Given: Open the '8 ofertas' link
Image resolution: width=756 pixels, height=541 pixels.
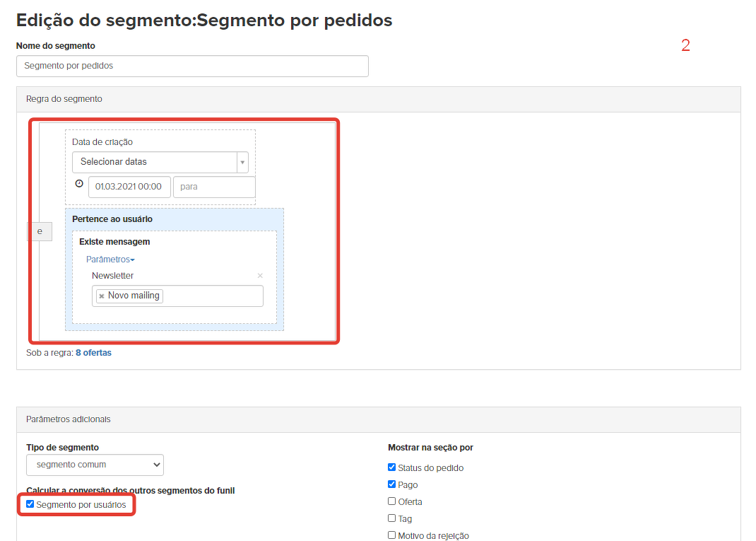Looking at the screenshot, I should tap(93, 353).
